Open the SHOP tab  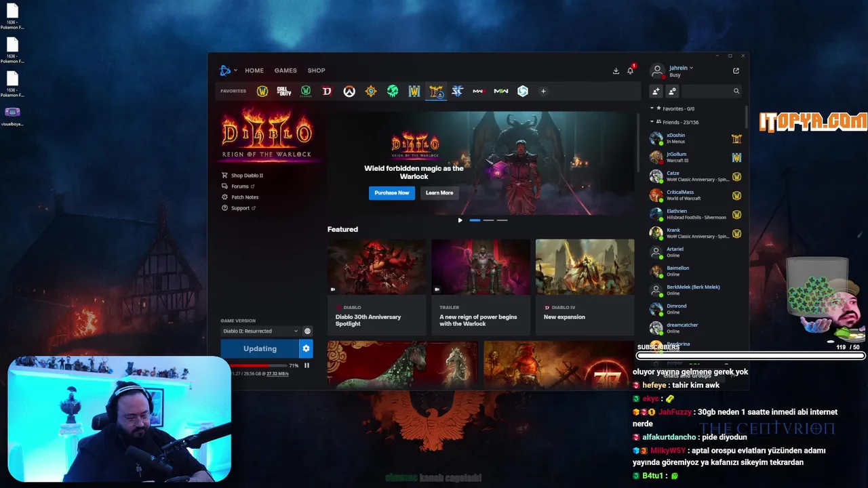coord(316,70)
